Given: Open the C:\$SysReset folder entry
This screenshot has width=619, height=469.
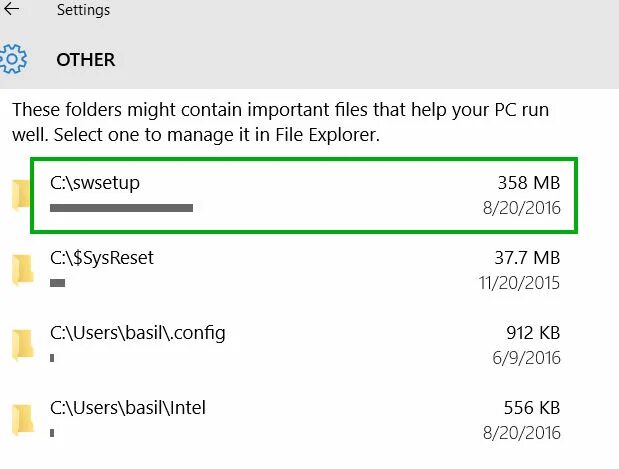Looking at the screenshot, I should pyautogui.click(x=102, y=258).
